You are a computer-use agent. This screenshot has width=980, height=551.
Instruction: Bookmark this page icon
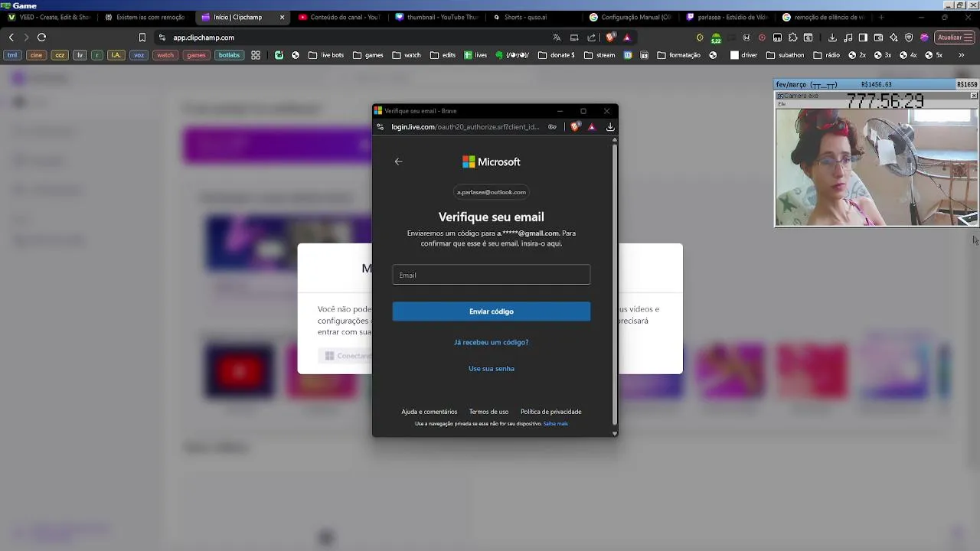click(x=142, y=37)
